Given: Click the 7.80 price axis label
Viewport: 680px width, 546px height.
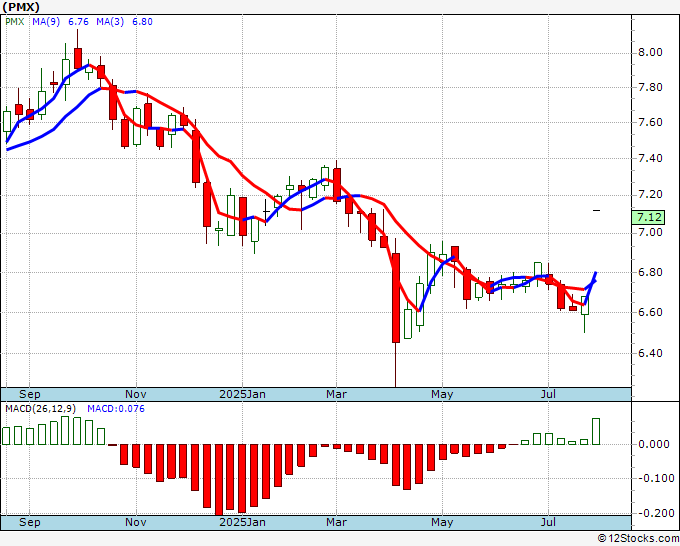Looking at the screenshot, I should pos(650,87).
